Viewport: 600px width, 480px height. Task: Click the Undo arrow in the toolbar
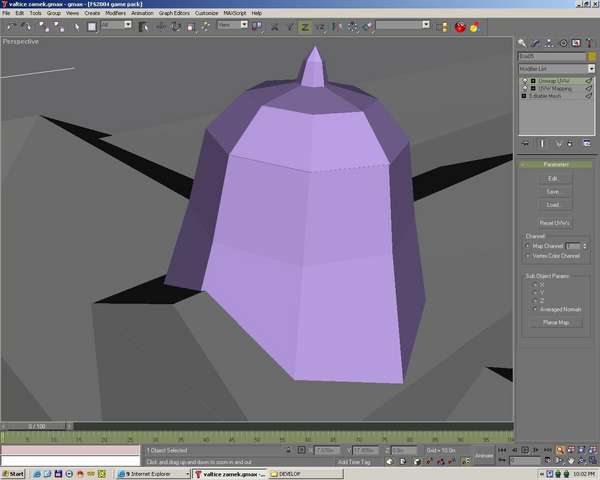tap(11, 27)
